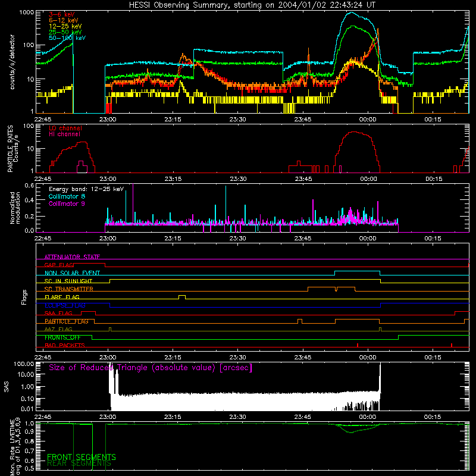Click the 0.9 tick on livetime axis

(29, 432)
